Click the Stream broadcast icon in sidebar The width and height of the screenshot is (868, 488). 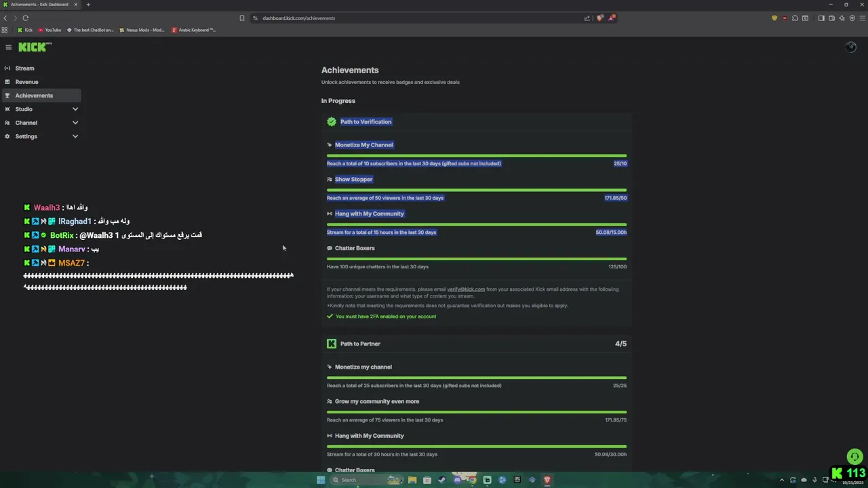pyautogui.click(x=7, y=68)
